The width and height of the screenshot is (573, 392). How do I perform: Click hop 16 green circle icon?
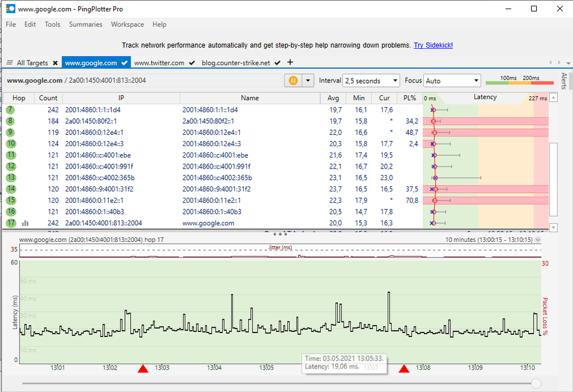pos(11,211)
